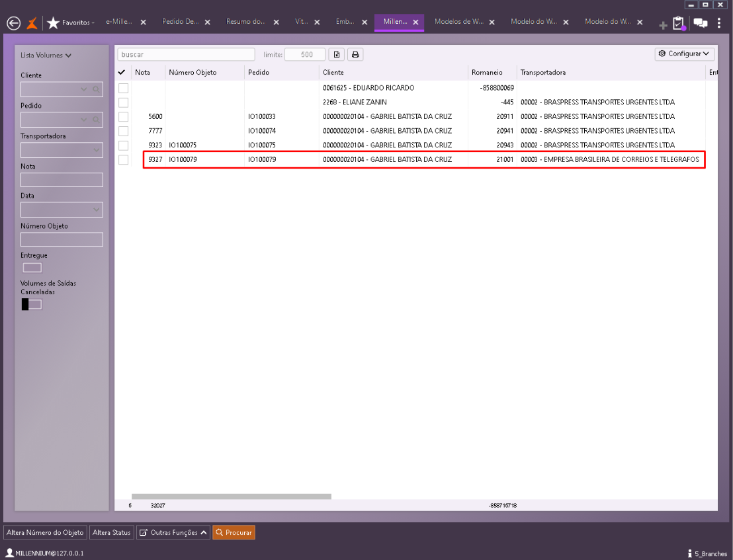Image resolution: width=733 pixels, height=560 pixels.
Task: Switch to the first Modelo do W... tab
Action: [533, 21]
